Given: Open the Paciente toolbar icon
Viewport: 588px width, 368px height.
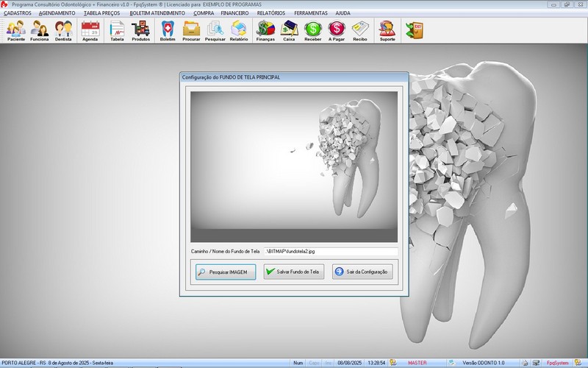Looking at the screenshot, I should (x=16, y=30).
